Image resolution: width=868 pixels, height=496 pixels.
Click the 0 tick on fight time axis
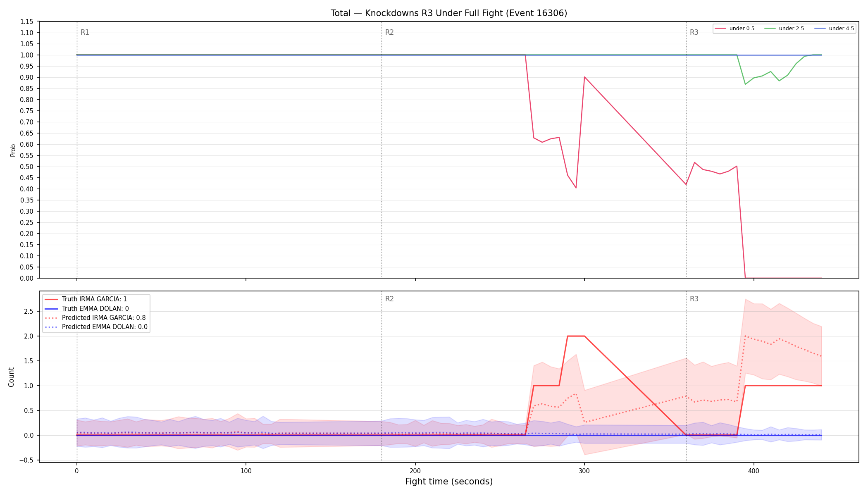(77, 471)
